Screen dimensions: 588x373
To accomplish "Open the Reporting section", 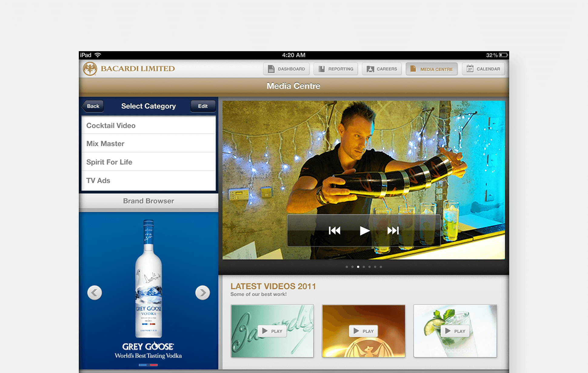I will (336, 69).
